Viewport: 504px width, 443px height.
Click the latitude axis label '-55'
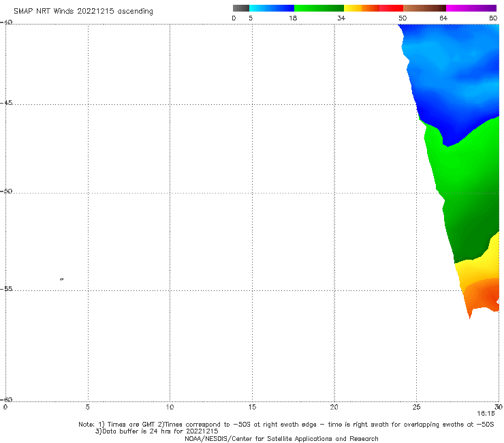tap(6, 288)
